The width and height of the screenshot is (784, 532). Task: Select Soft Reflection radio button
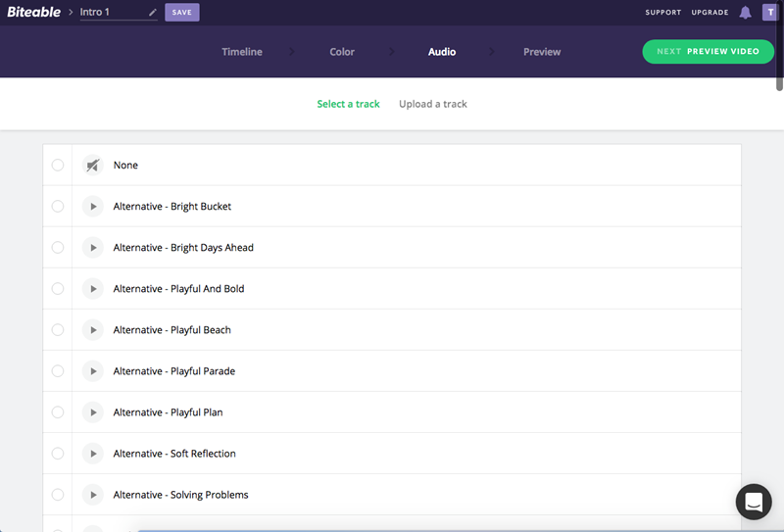58,454
